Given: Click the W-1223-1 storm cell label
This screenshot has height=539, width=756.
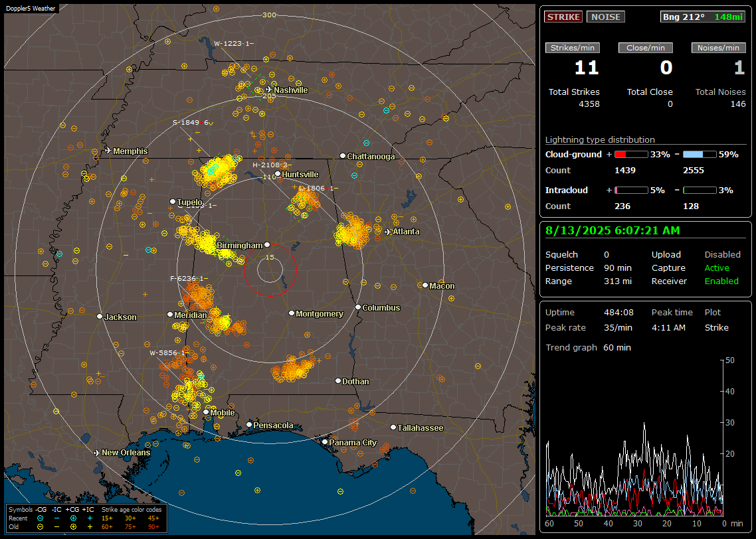Looking at the screenshot, I should tap(233, 43).
